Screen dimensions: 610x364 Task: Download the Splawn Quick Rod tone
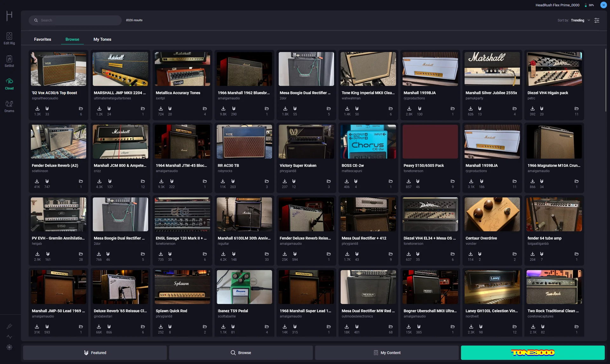tap(161, 327)
